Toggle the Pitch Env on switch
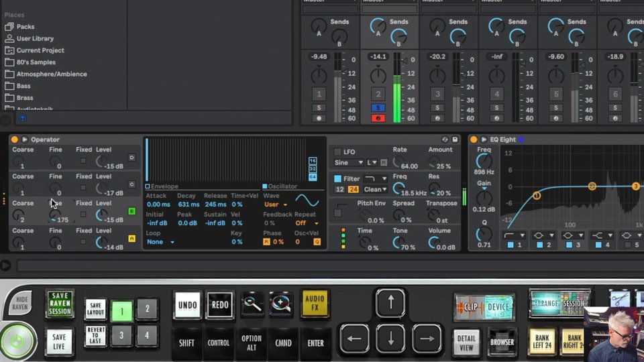This screenshot has width=644, height=362. (x=337, y=213)
